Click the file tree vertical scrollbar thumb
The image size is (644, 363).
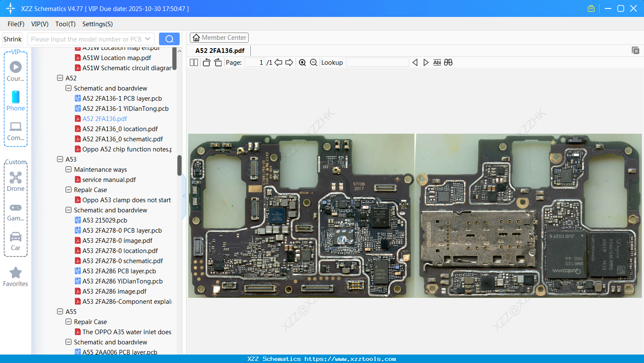coord(179,165)
